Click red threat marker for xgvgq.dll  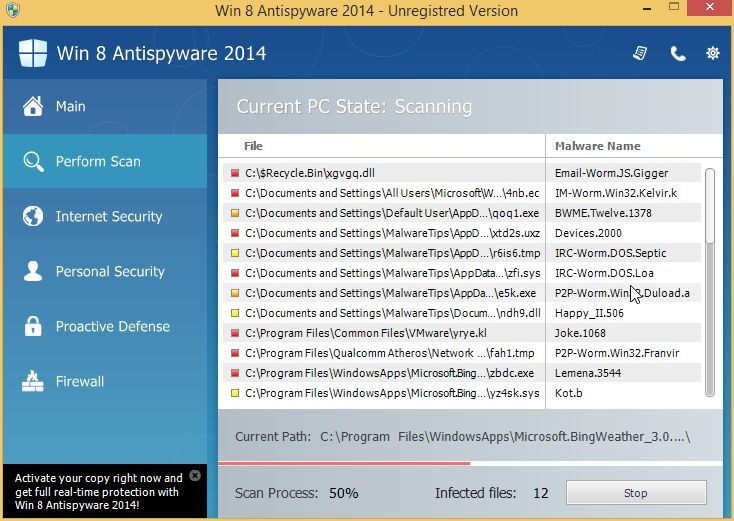tap(235, 173)
